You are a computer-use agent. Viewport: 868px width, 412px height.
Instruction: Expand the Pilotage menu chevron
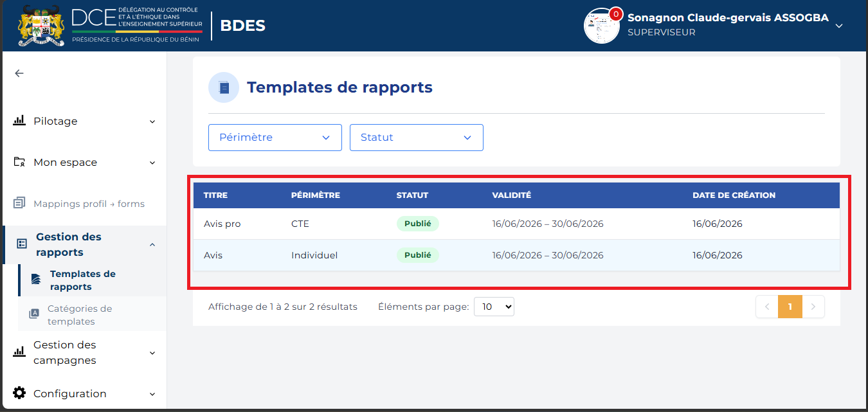click(x=152, y=121)
